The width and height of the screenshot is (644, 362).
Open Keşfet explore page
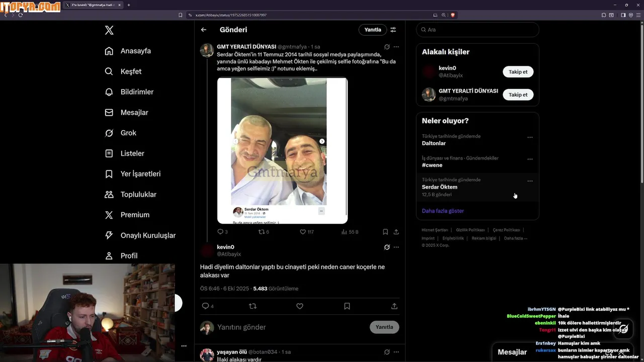pyautogui.click(x=123, y=71)
